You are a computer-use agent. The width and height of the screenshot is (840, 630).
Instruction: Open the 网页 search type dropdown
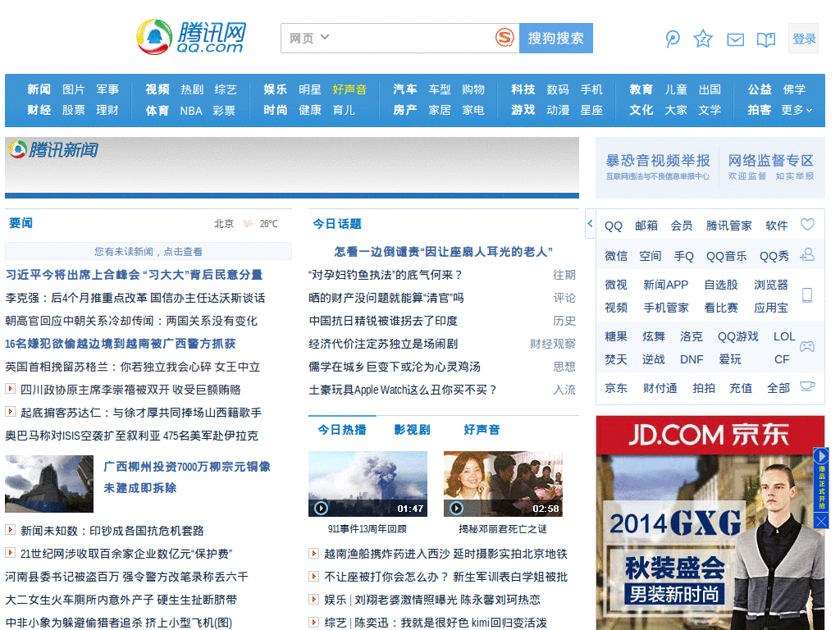[x=309, y=38]
